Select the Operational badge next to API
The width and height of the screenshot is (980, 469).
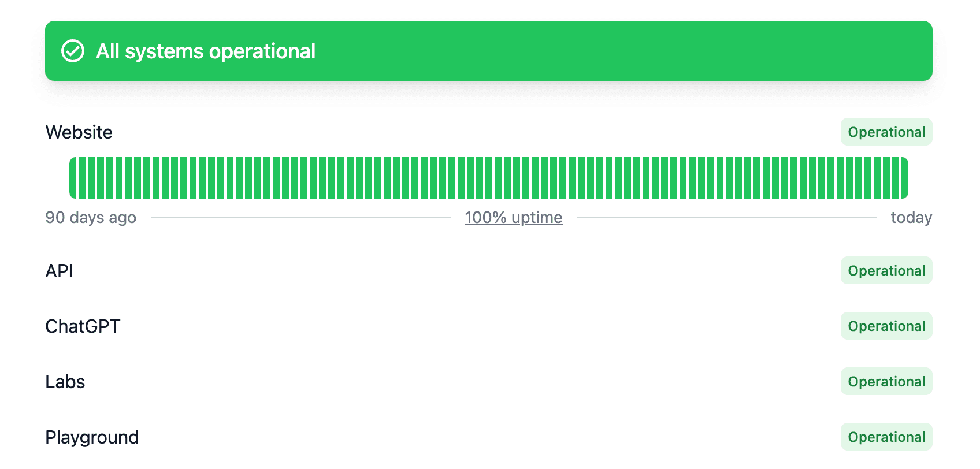click(x=886, y=270)
